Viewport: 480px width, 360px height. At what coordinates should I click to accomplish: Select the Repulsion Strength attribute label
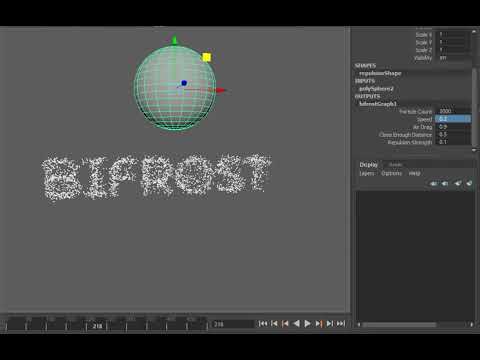coord(410,142)
